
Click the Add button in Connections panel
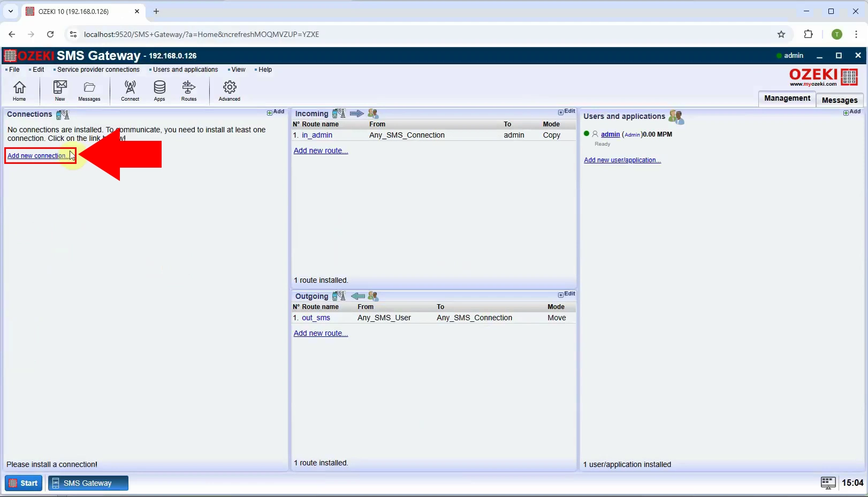click(x=276, y=112)
